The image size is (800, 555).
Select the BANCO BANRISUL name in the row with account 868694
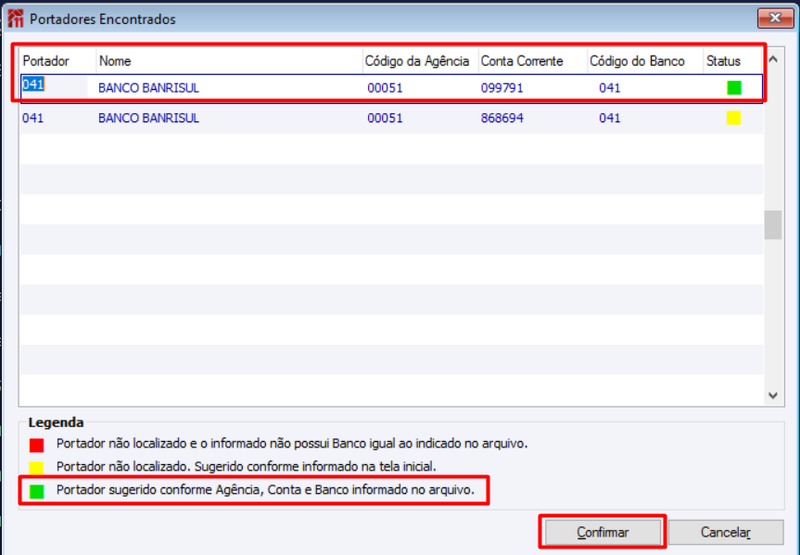coord(148,118)
